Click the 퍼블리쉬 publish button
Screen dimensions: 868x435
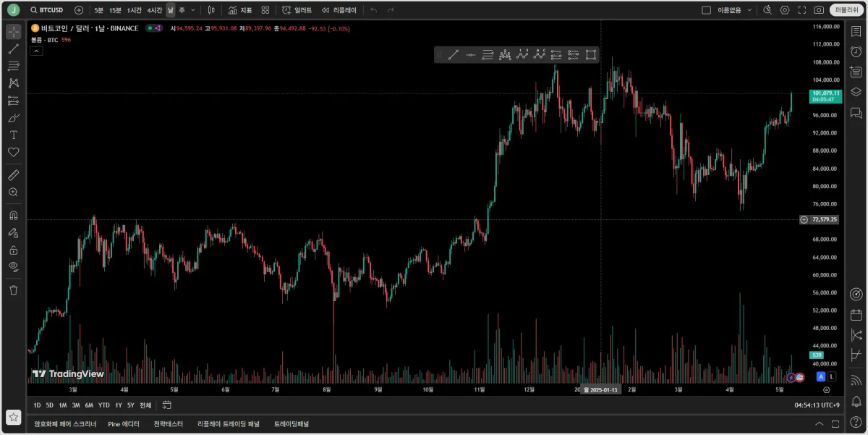pyautogui.click(x=846, y=10)
